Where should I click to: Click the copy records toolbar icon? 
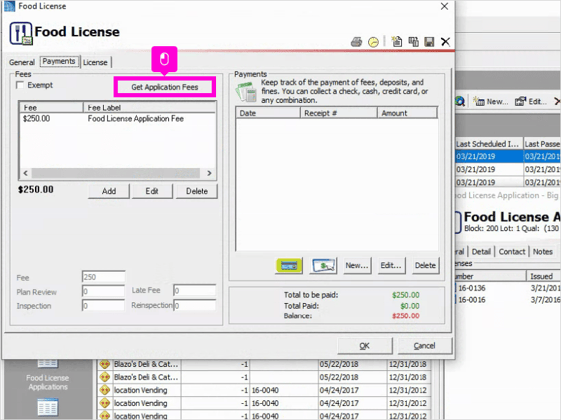tap(413, 42)
